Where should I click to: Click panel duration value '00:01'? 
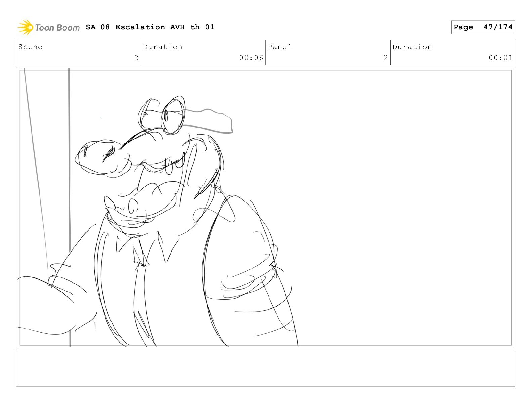(x=501, y=58)
